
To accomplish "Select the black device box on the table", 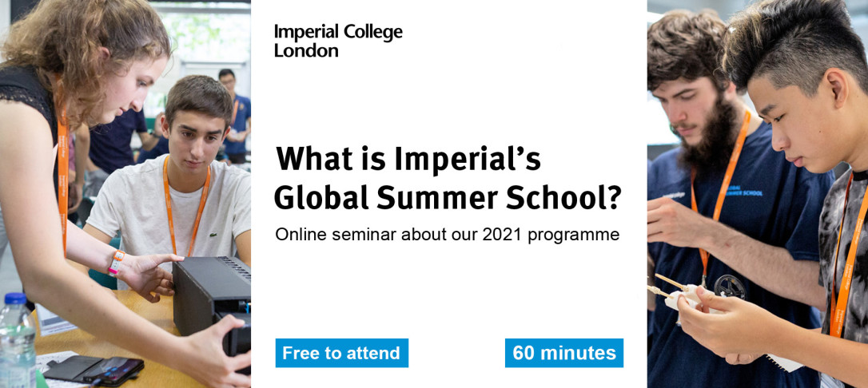I will 212,294.
